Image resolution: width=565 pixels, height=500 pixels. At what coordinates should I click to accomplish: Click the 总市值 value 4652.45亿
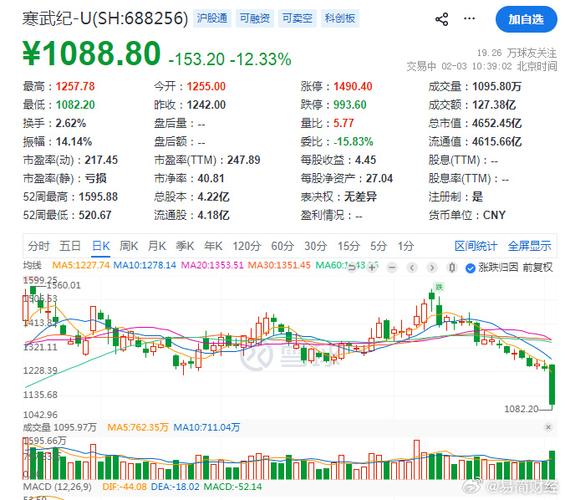coord(497,123)
